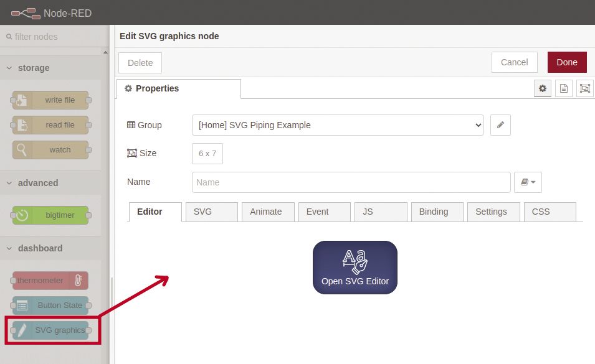Select the write file node
Image resolution: width=595 pixels, height=364 pixels.
pyautogui.click(x=50, y=100)
